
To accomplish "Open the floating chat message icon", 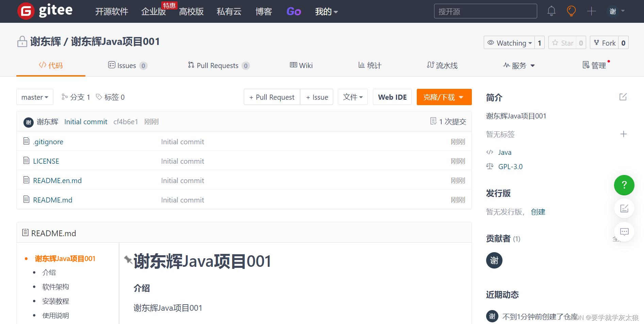I will (x=624, y=232).
